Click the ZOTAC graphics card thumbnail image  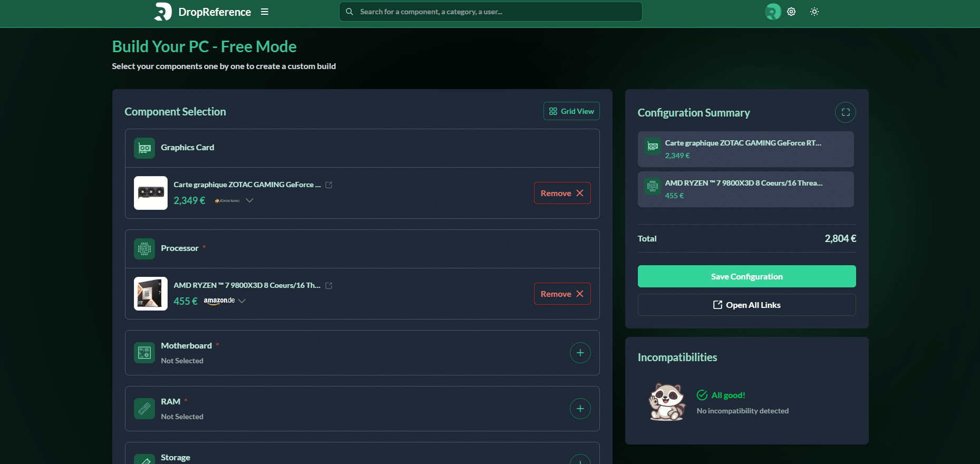151,193
